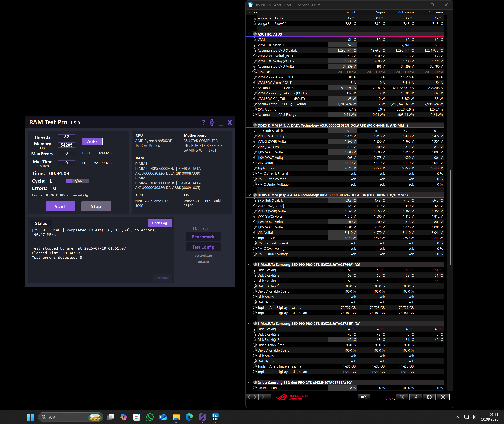The image size is (504, 424).
Task: Click the Ortalama column header
Action: coord(430,12)
